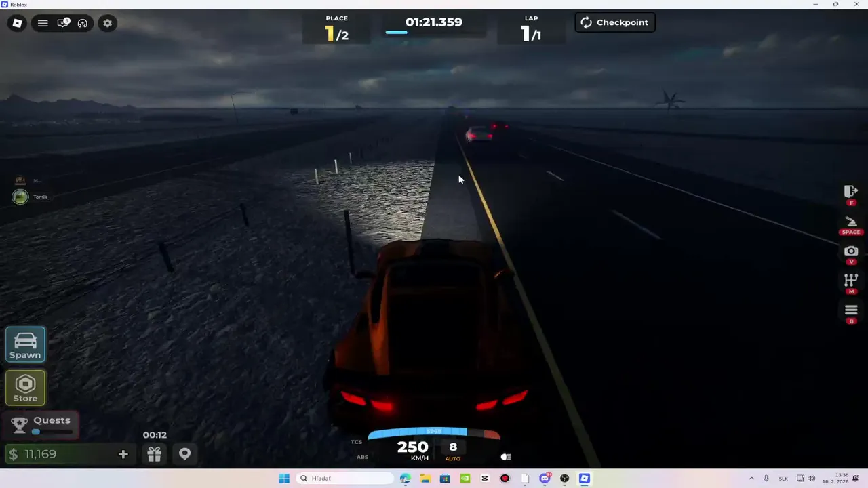Viewport: 868px width, 488px height.
Task: Expand the system tray hidden icons chevron
Action: click(751, 479)
